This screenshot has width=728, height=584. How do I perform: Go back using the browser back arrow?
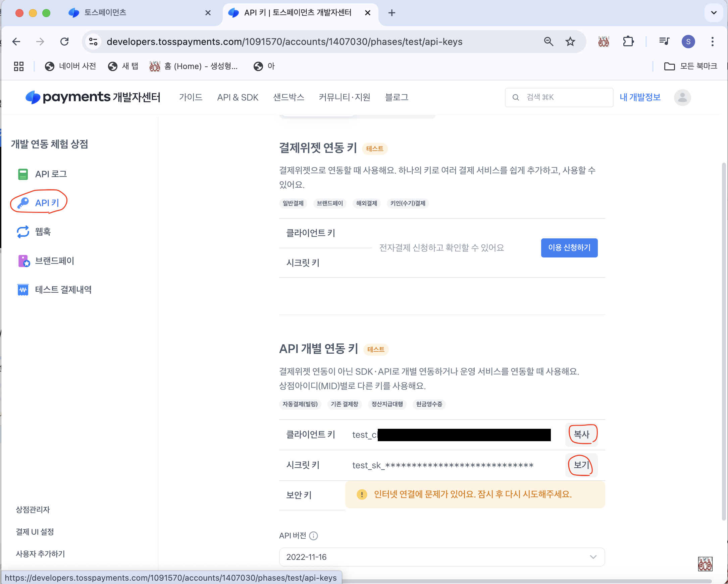point(16,42)
